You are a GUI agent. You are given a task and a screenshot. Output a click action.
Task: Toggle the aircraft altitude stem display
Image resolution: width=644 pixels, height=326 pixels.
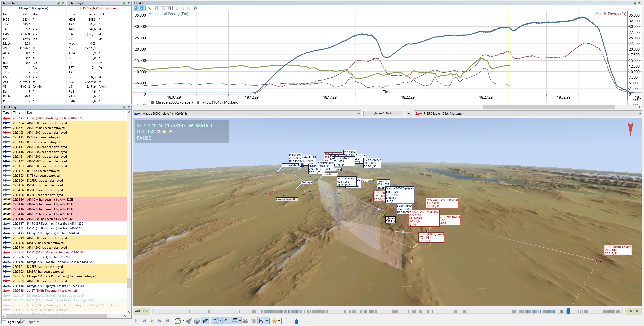point(215,321)
